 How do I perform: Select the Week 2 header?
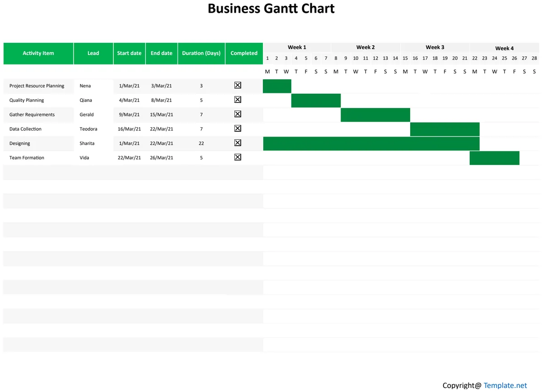(x=365, y=47)
